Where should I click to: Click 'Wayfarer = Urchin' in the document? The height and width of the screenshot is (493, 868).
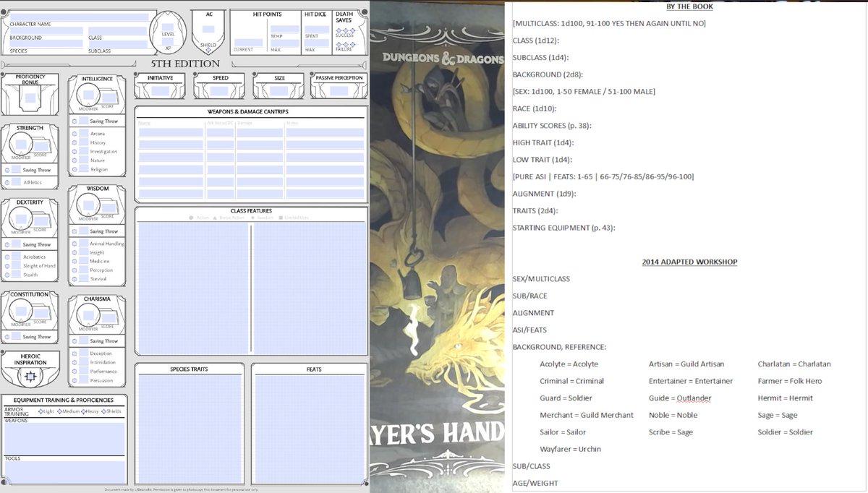tap(570, 450)
